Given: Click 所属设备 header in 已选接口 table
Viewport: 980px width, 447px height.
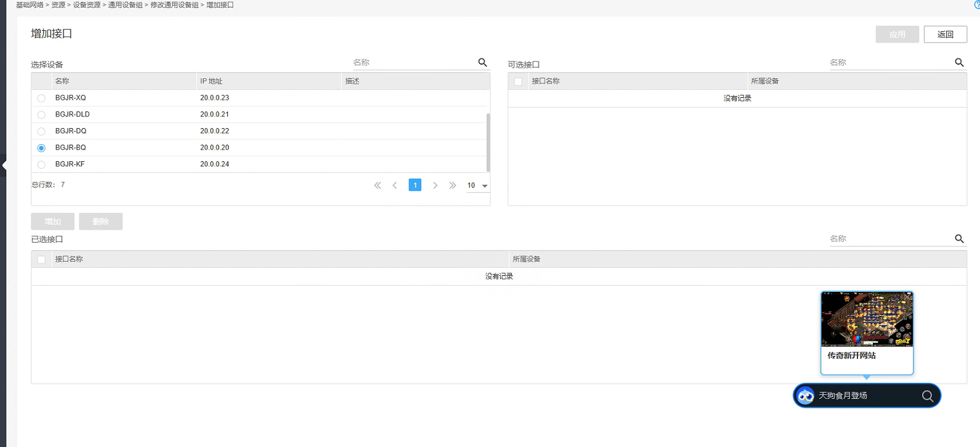Looking at the screenshot, I should click(x=527, y=259).
